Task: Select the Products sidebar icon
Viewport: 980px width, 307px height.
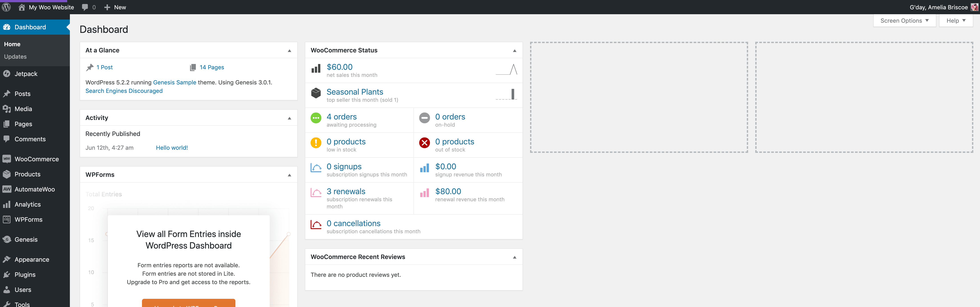Action: pyautogui.click(x=7, y=174)
